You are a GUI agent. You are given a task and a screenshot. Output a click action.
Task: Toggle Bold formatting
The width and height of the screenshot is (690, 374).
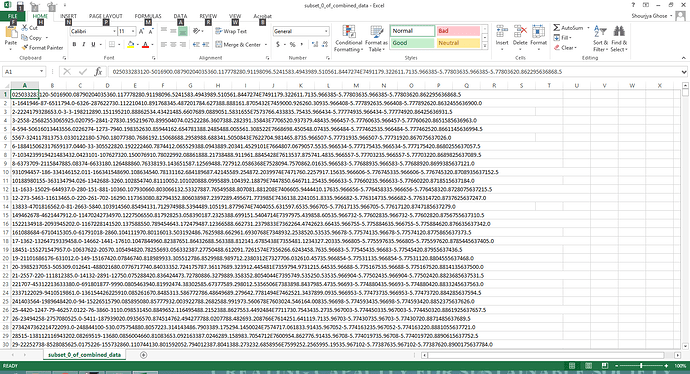pyautogui.click(x=74, y=44)
